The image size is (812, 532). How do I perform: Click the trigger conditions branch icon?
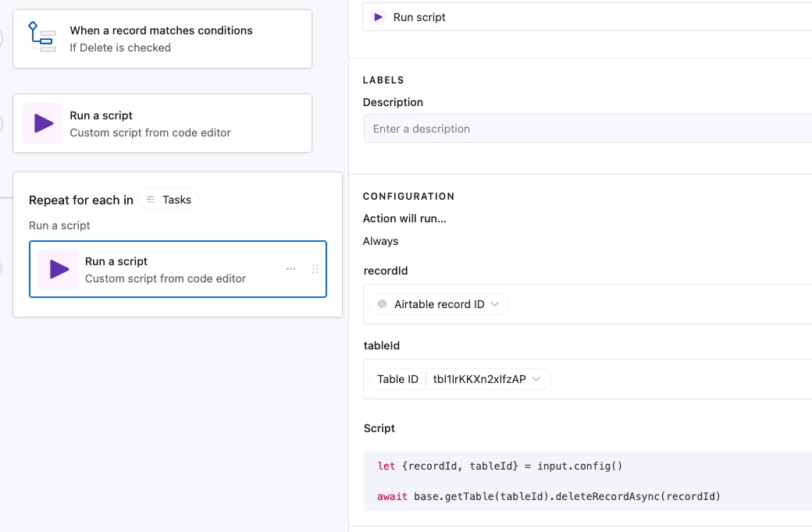point(42,37)
